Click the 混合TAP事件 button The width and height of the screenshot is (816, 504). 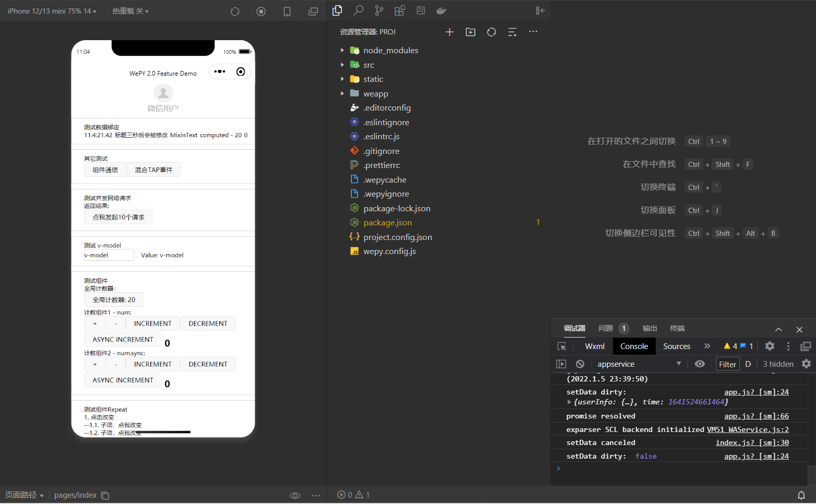(x=153, y=170)
